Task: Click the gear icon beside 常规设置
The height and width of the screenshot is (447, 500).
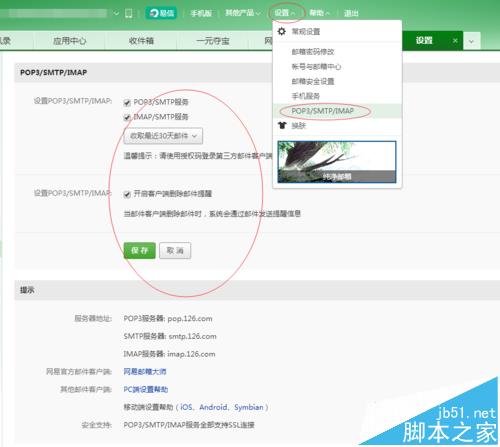Action: click(282, 31)
